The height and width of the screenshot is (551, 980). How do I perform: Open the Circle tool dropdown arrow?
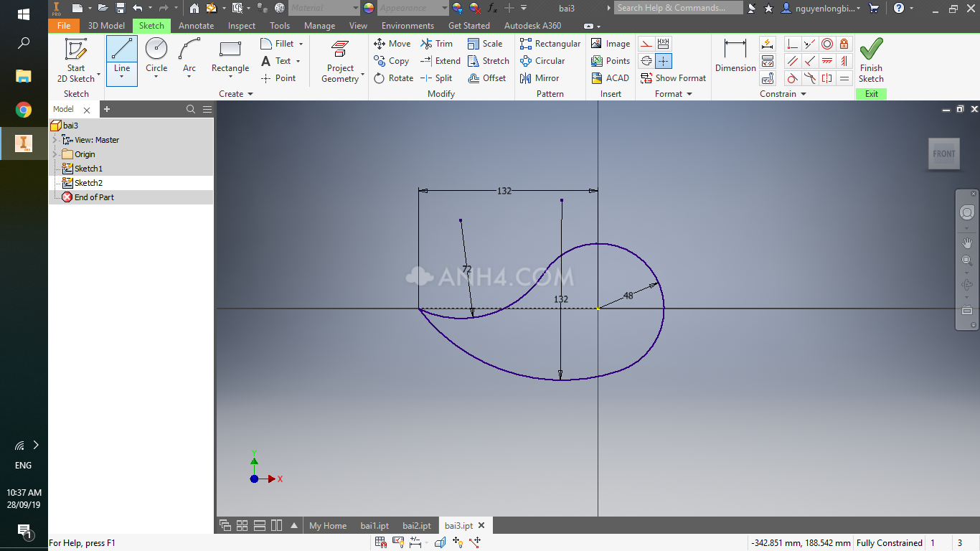[x=156, y=77]
